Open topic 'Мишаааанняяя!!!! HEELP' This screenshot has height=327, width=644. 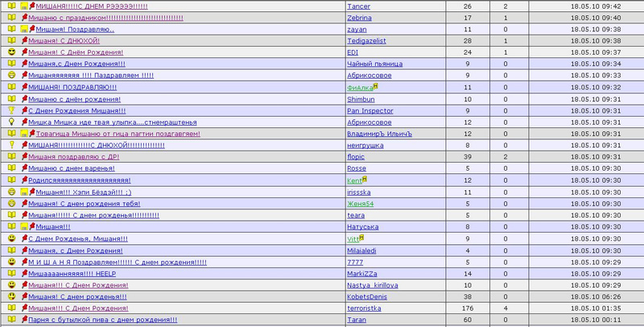tap(72, 274)
